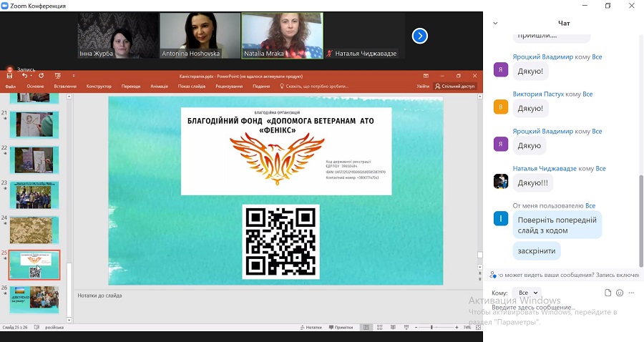Toggle the Примітки comments button in status bar
Viewport: 644px width, 342px height.
341,327
